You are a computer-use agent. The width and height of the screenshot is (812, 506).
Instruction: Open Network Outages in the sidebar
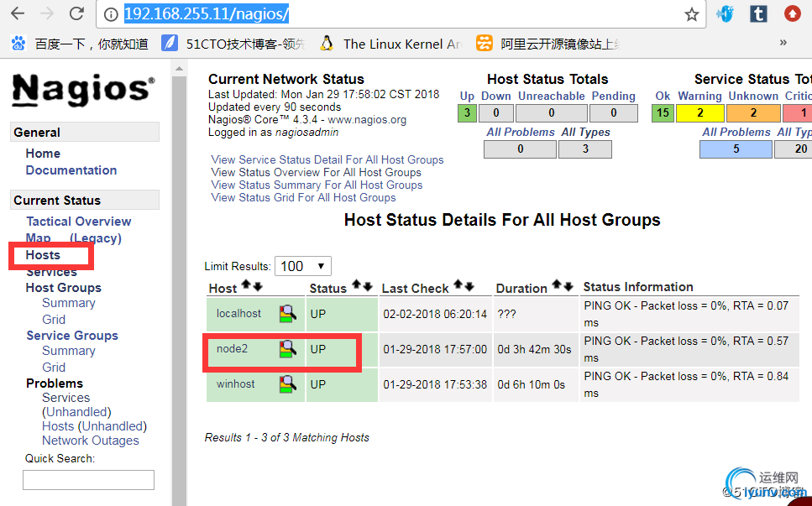91,441
